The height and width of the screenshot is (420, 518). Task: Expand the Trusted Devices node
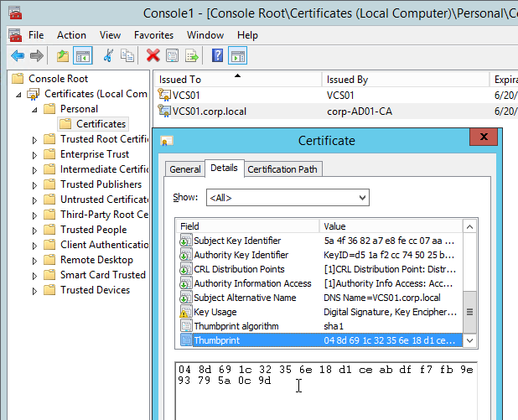click(34, 291)
